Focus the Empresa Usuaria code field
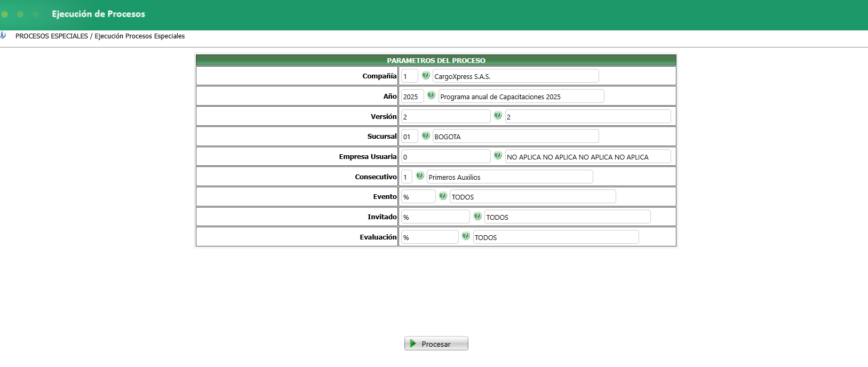Screen dimensions: 868x367 [446, 156]
